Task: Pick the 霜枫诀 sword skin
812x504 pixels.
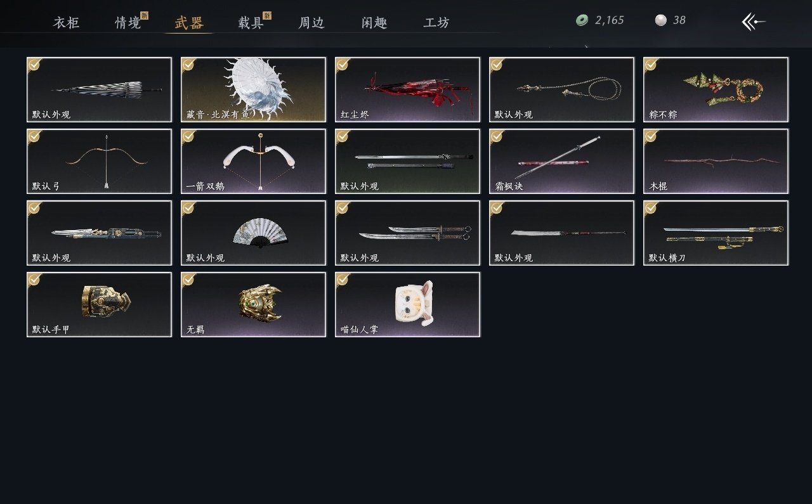Action: click(x=561, y=161)
